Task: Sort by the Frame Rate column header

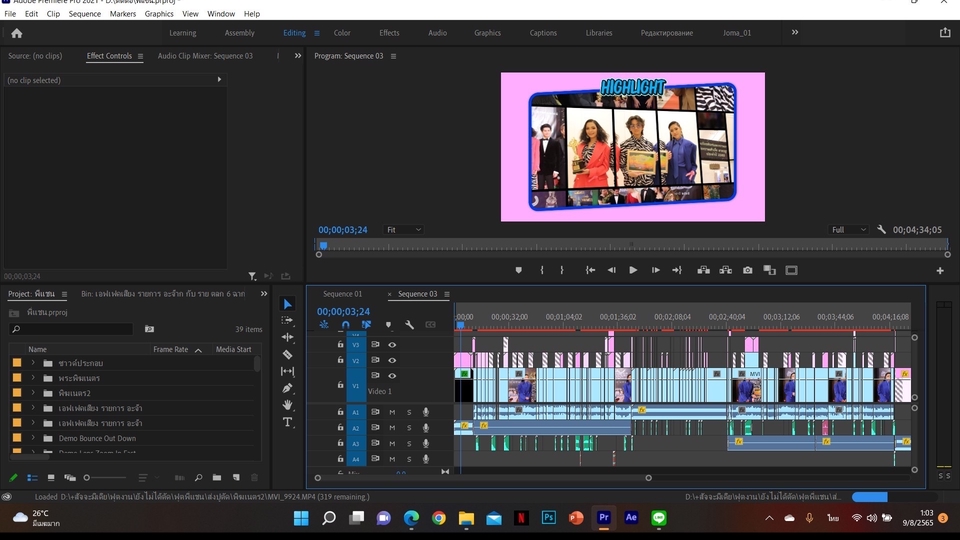Action: 170,350
